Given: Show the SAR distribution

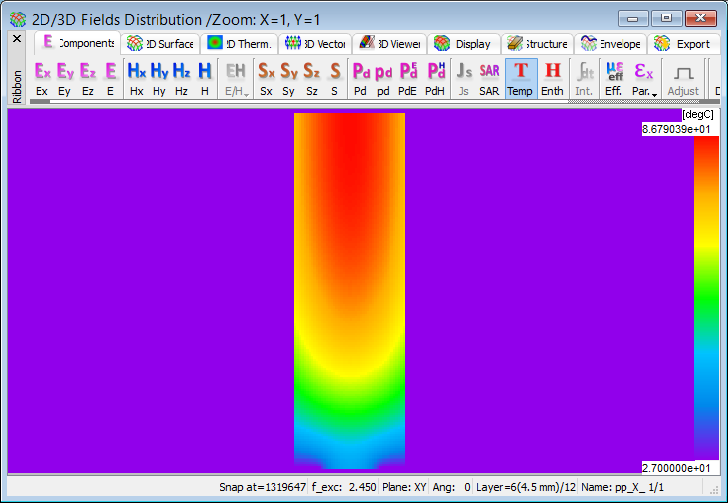Looking at the screenshot, I should 489,78.
